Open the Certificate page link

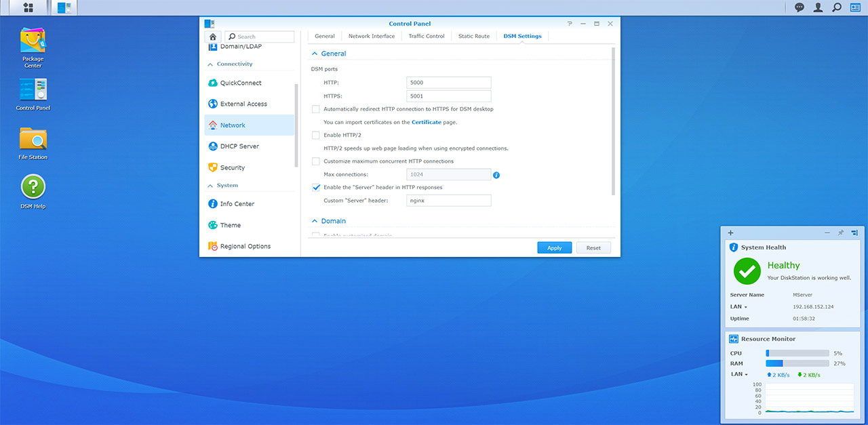[x=426, y=123]
